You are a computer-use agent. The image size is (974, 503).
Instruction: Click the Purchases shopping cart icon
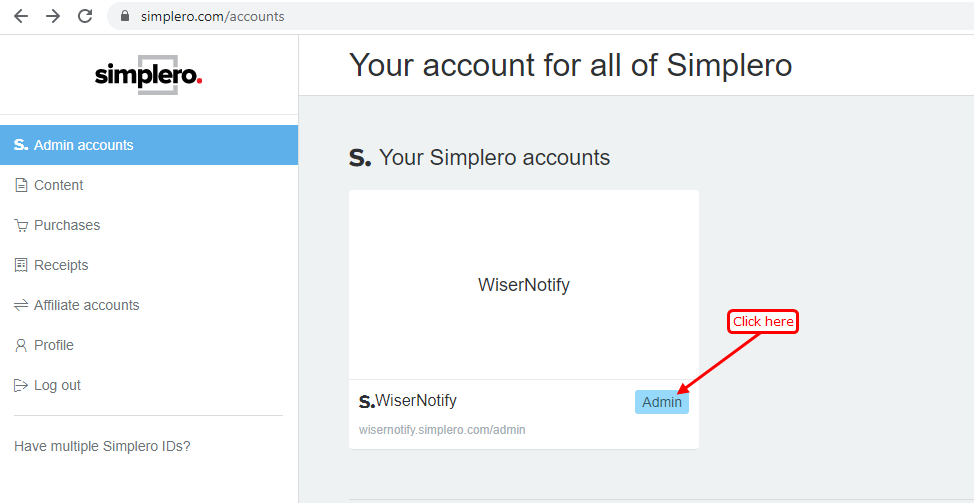click(21, 225)
